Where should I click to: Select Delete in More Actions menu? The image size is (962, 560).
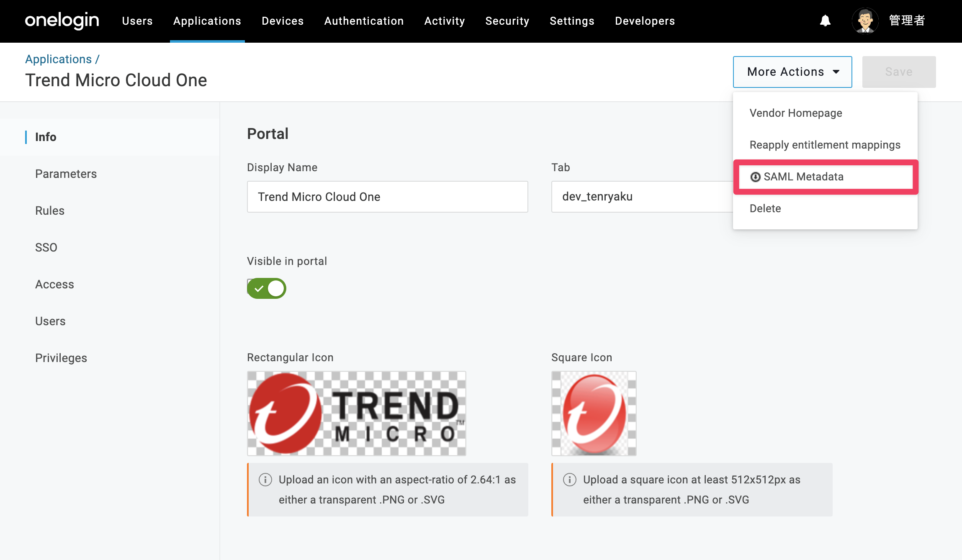765,208
